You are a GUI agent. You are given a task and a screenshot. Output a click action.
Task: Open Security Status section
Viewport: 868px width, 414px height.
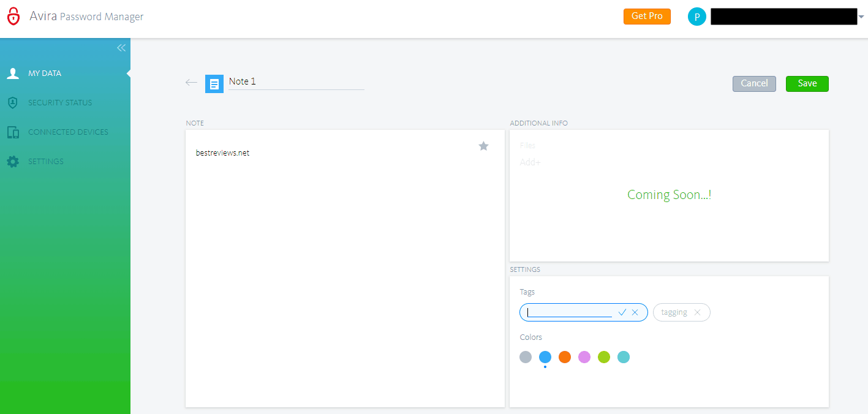(60, 102)
